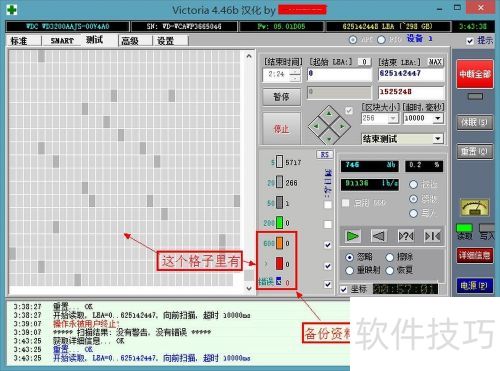Click the RS button above block counts

click(324, 155)
